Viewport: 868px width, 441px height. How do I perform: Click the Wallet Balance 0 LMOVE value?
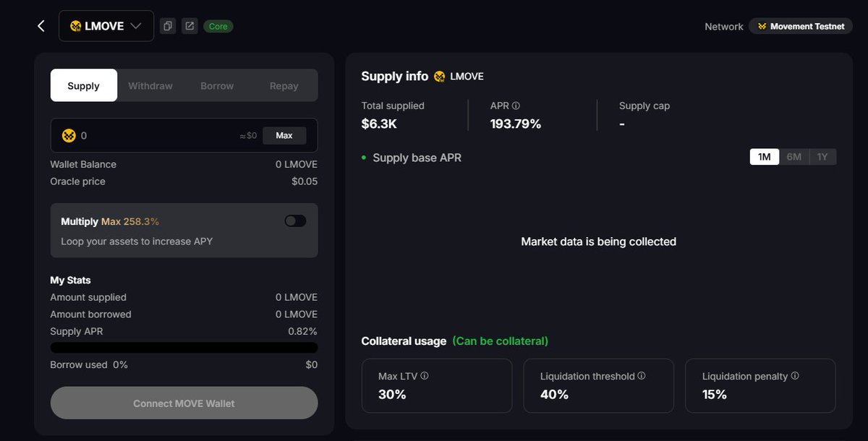[297, 164]
